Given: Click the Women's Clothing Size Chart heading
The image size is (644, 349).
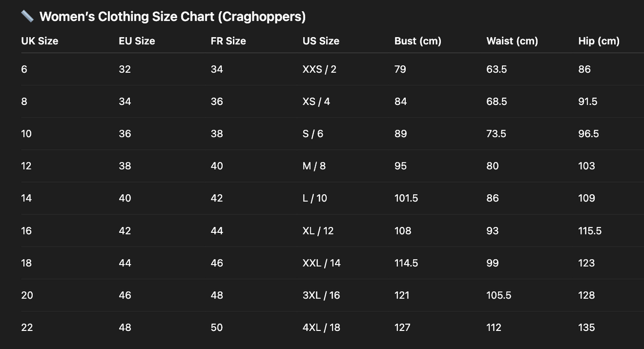Looking at the screenshot, I should click(172, 16).
